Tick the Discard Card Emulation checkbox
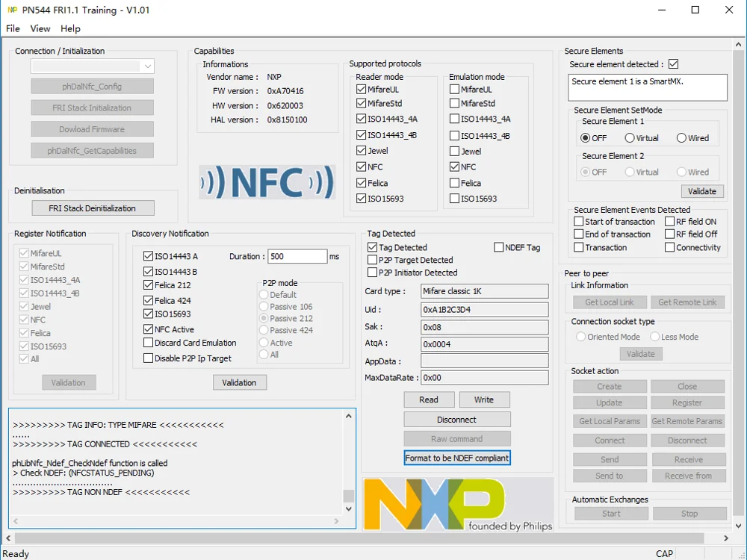Viewport: 747px width, 560px height. click(x=148, y=343)
